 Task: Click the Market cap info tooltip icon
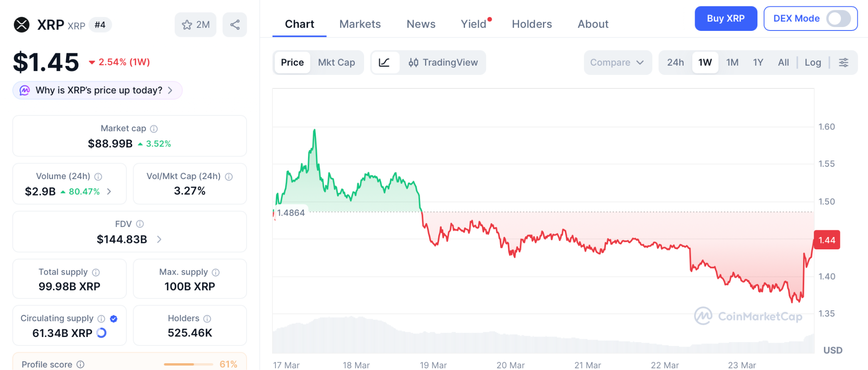coord(153,128)
